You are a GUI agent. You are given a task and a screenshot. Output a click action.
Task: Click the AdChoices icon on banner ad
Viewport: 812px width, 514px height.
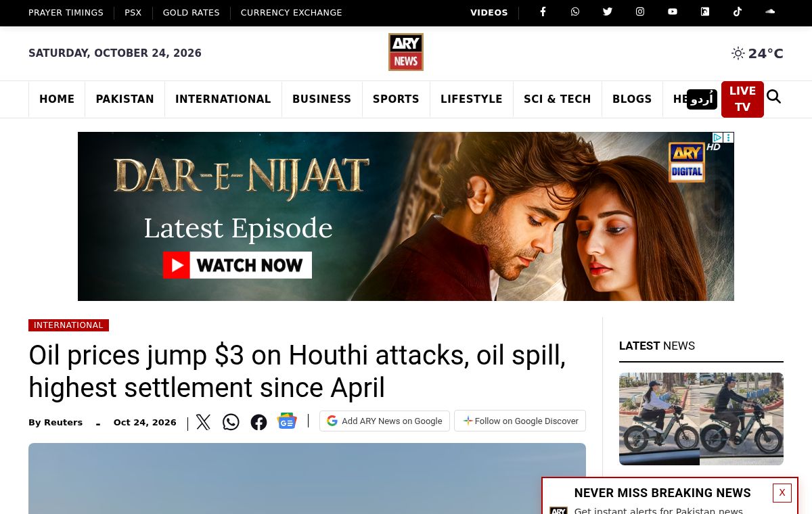point(718,137)
